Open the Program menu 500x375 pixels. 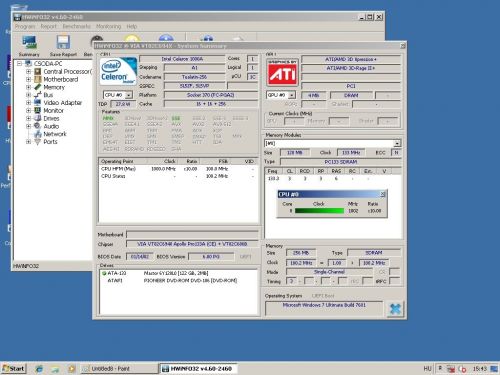25,26
